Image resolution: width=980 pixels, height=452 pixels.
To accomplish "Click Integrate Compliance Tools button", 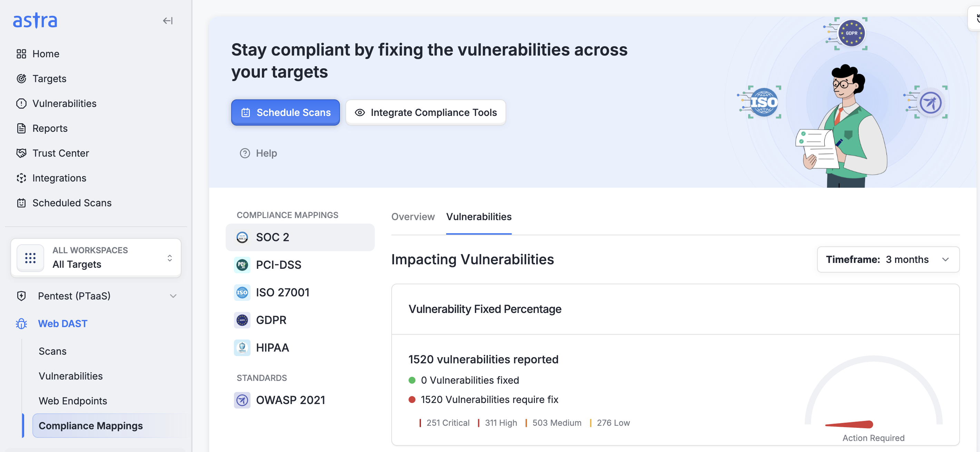I will pyautogui.click(x=426, y=112).
